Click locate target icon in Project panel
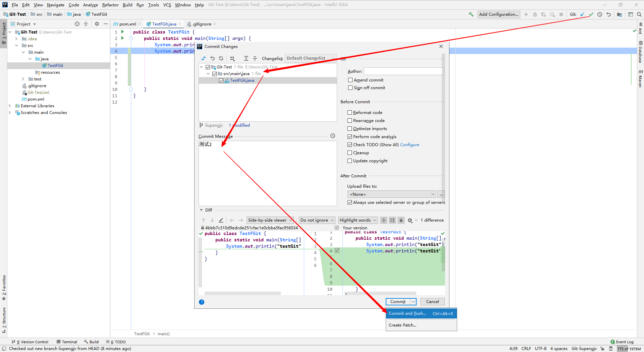Image resolution: width=644 pixels, height=352 pixels. [x=77, y=24]
